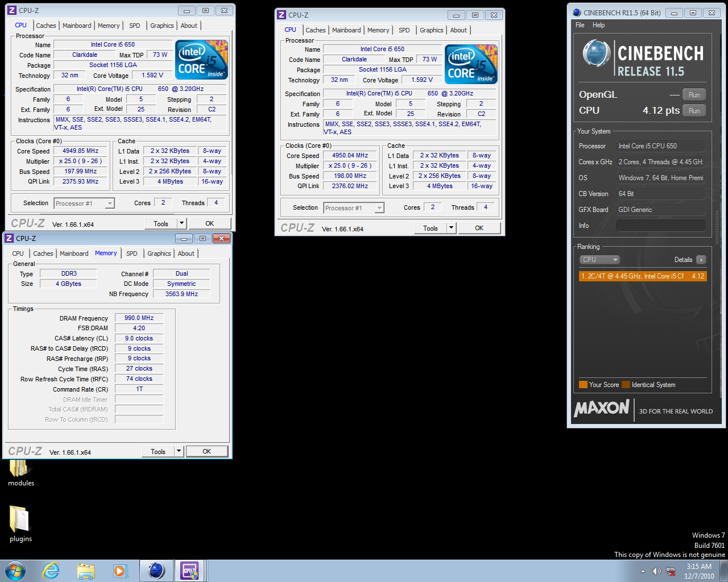
Task: Open About tab in bottom-left CPU-Z memory window
Action: click(186, 253)
